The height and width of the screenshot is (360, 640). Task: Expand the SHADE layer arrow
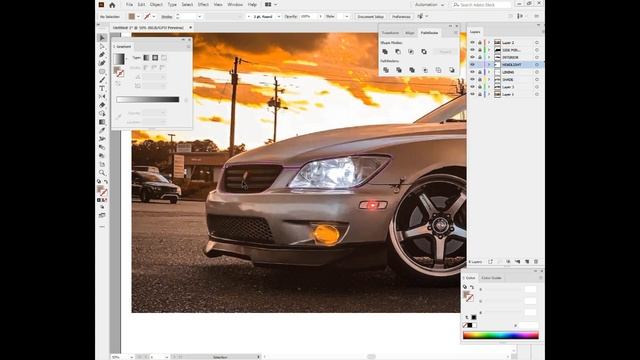pyautogui.click(x=489, y=80)
